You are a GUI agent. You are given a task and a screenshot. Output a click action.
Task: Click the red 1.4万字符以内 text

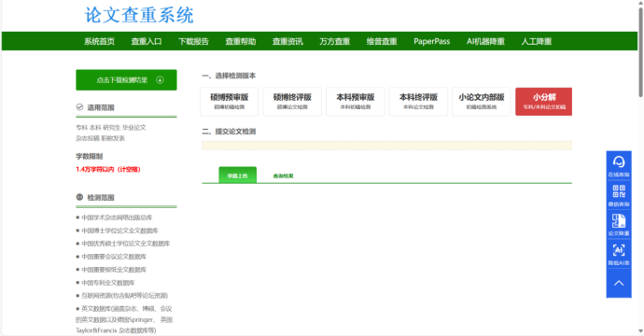[108, 169]
